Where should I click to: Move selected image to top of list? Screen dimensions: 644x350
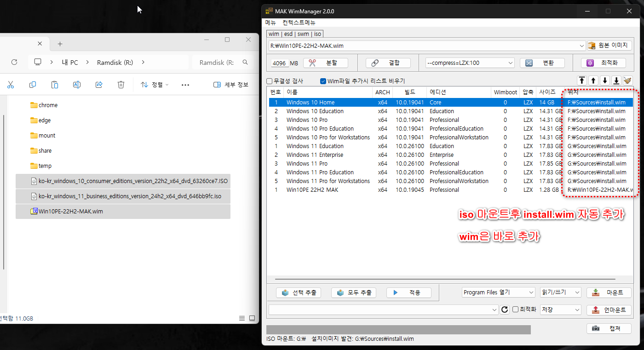(x=582, y=80)
